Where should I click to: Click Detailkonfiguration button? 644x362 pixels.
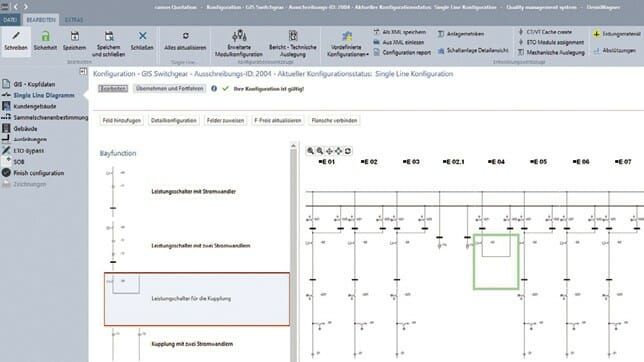coord(174,120)
